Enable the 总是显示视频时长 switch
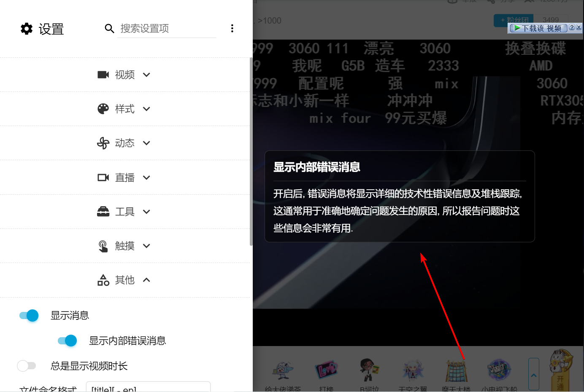584x392 pixels. point(27,366)
